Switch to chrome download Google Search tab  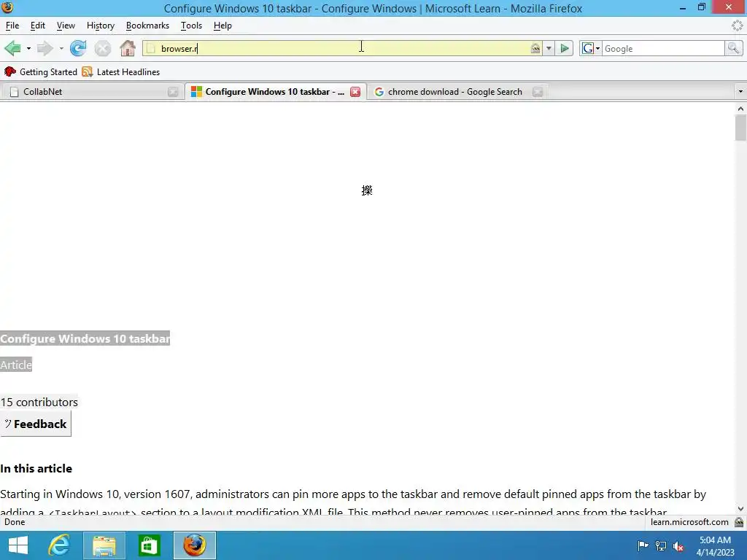[457, 92]
